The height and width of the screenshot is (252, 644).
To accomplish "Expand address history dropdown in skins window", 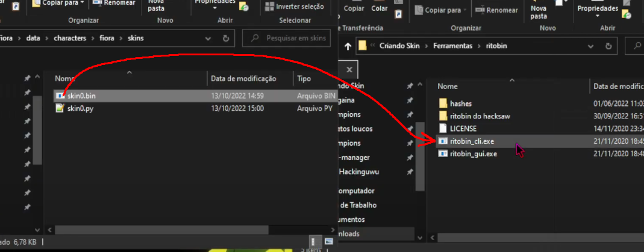I will pyautogui.click(x=208, y=38).
